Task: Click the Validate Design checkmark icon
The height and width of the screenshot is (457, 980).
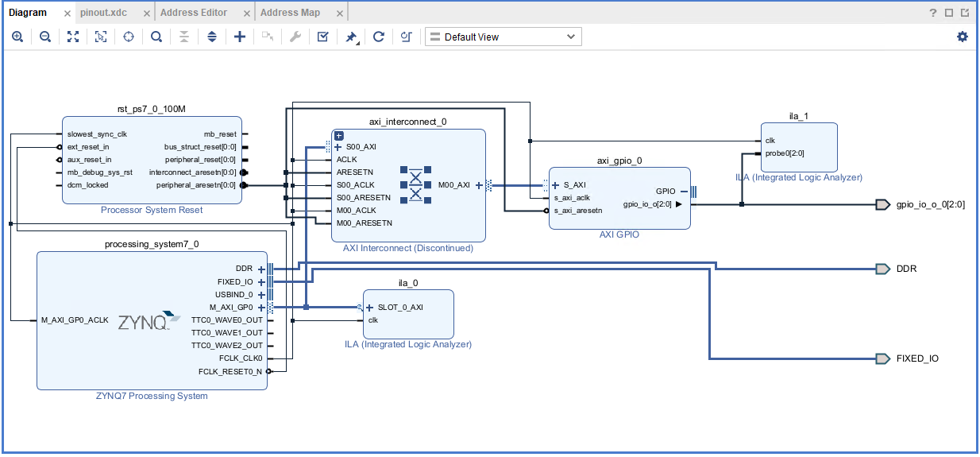Action: coord(322,37)
